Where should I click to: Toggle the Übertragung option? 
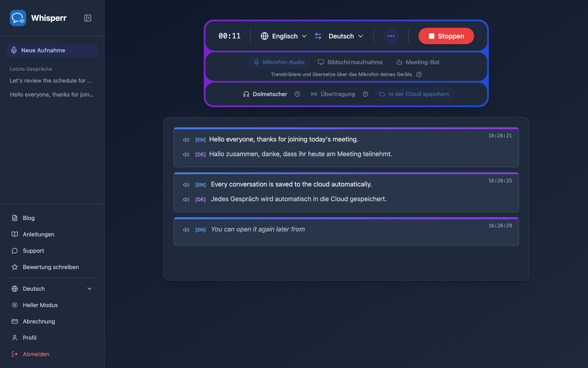pos(333,94)
